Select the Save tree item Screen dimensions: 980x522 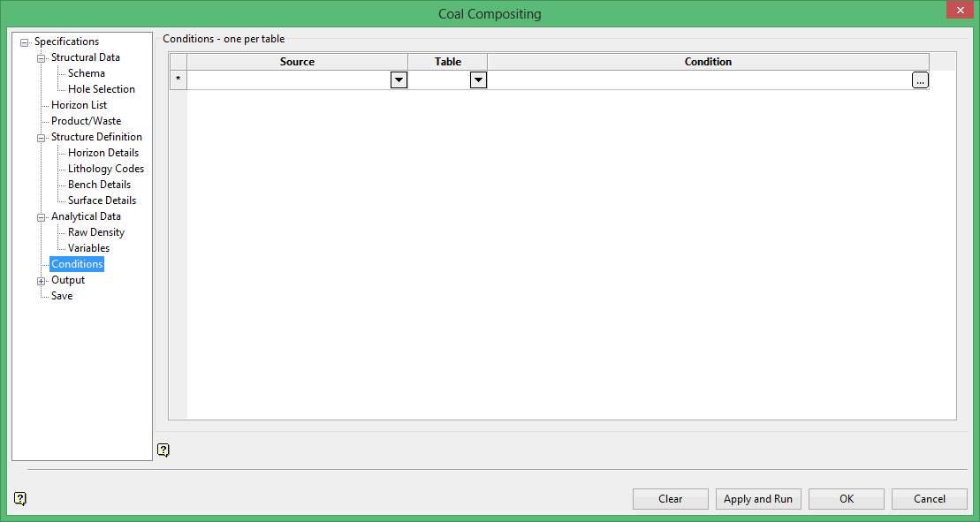pyautogui.click(x=62, y=296)
